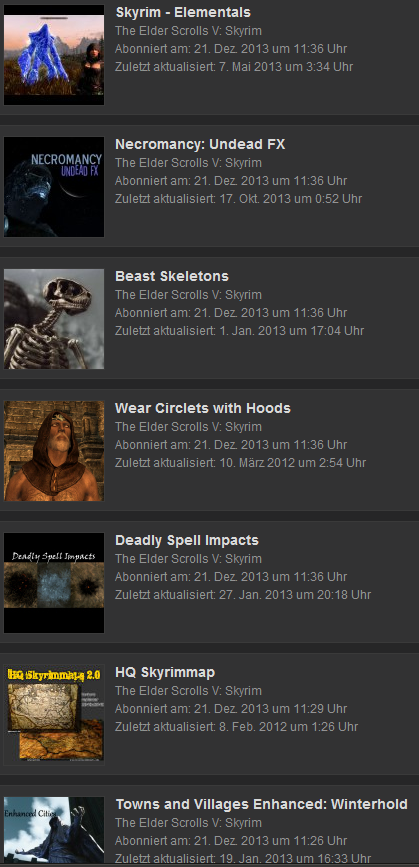The image size is (419, 867).
Task: Click game name under Necromancy: Undead FX
Action: 188,163
